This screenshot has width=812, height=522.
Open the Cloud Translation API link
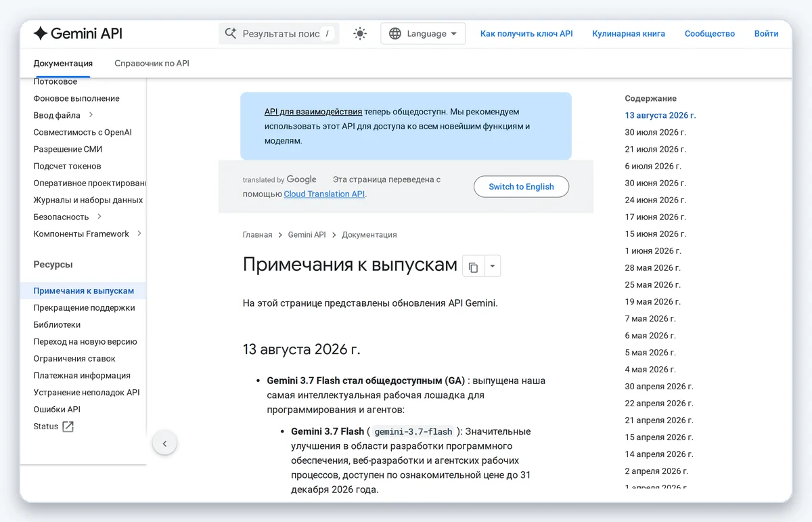point(324,194)
